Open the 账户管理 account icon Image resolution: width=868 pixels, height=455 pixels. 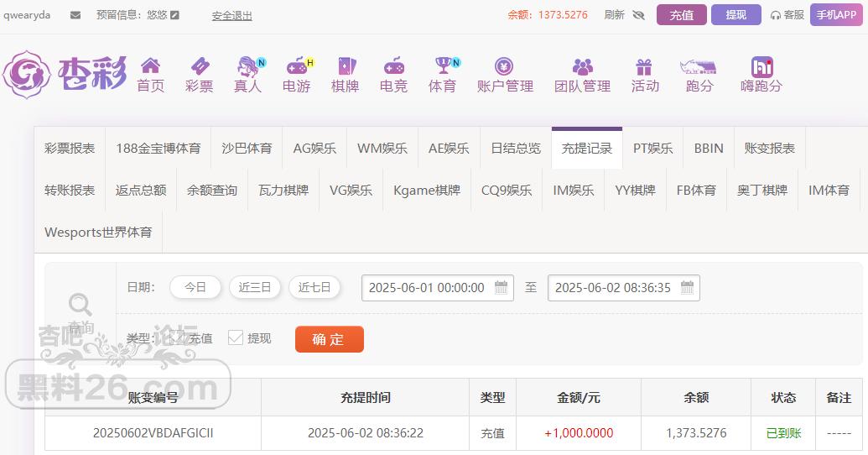point(504,66)
